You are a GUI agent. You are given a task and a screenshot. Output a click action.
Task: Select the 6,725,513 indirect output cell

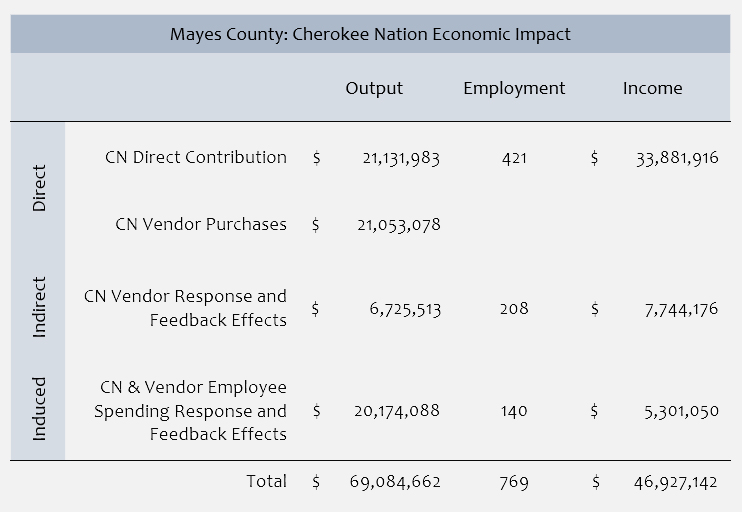404,309
